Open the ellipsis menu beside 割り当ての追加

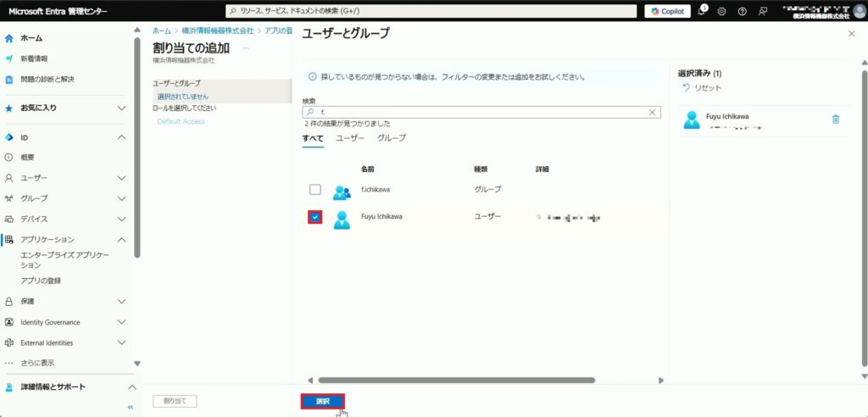(x=246, y=48)
